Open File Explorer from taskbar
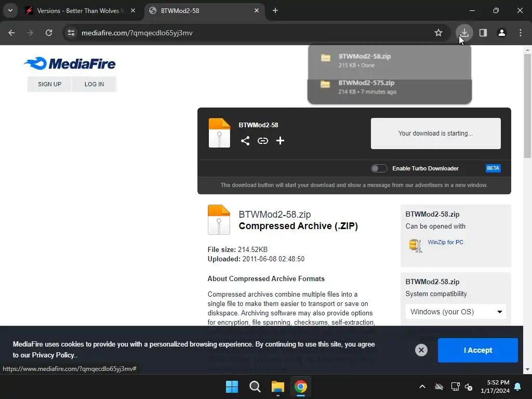The height and width of the screenshot is (399, 532). coord(278,387)
